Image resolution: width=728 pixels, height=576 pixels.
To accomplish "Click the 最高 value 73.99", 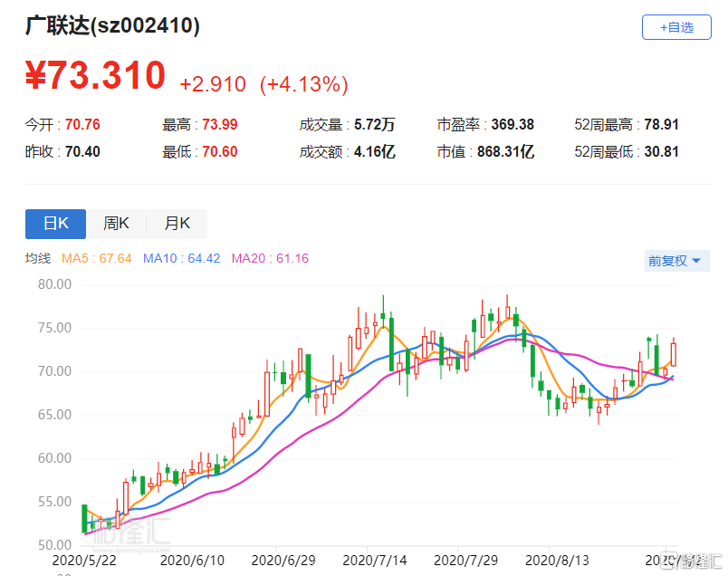I will coord(220,124).
